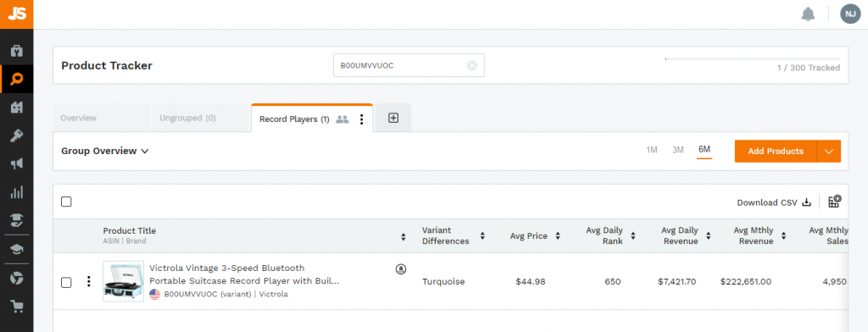868x332 pixels.
Task: Clear the B00UMVVUOC search field
Action: tap(472, 65)
